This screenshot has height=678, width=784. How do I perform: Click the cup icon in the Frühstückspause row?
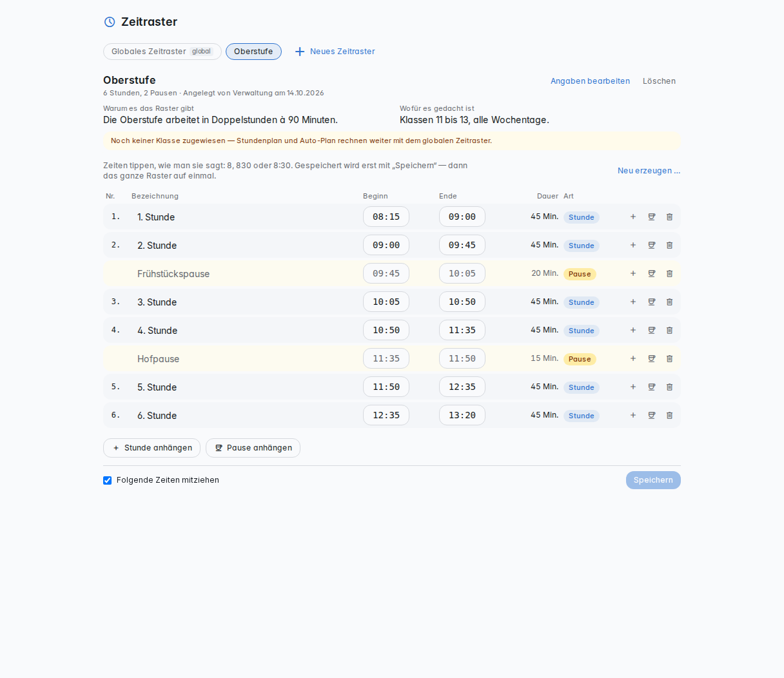click(x=652, y=274)
